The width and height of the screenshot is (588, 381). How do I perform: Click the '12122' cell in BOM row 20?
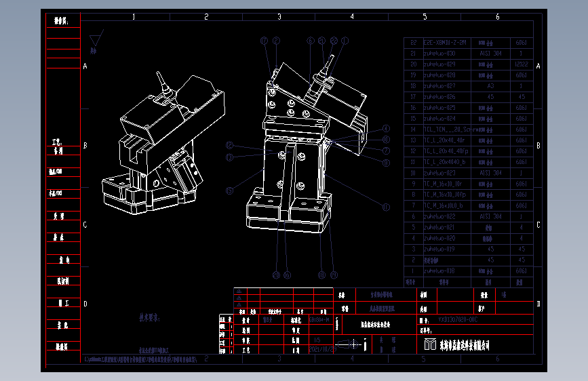coord(522,64)
